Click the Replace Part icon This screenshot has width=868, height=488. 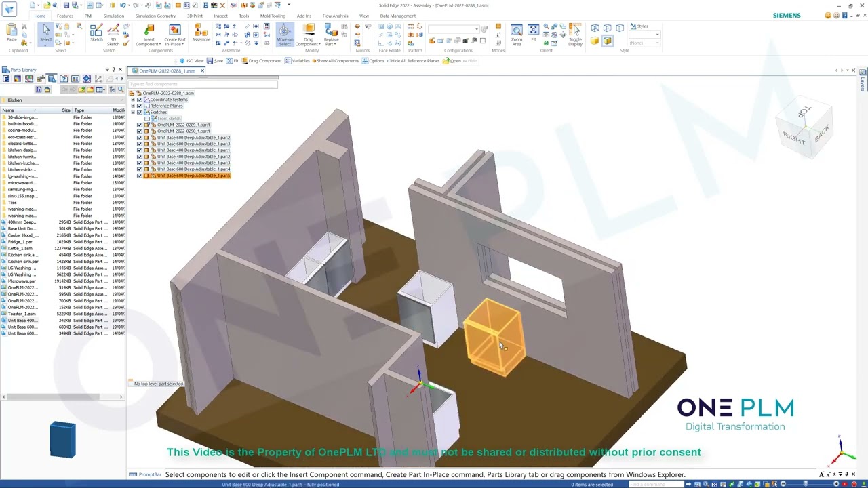tap(331, 30)
